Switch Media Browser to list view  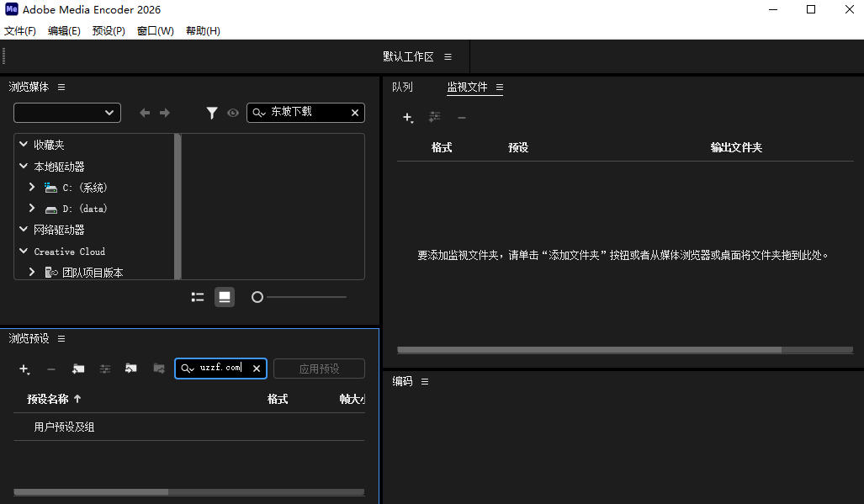click(197, 298)
